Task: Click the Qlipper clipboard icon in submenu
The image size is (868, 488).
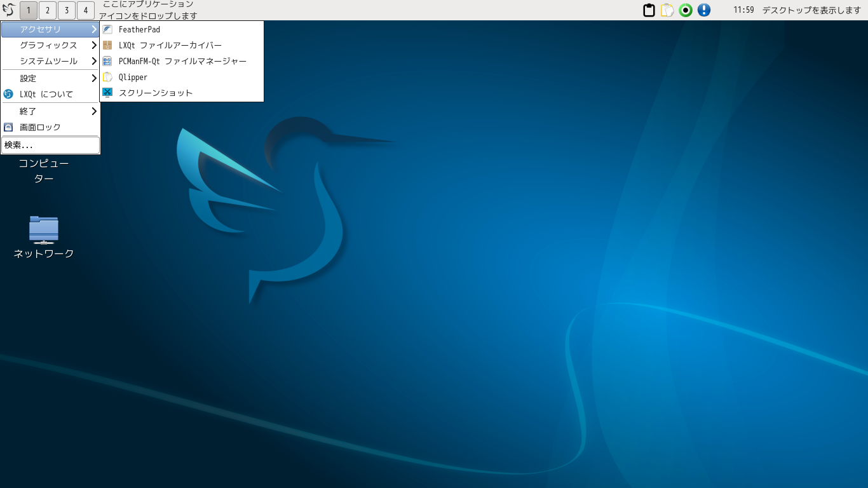Action: 107,77
